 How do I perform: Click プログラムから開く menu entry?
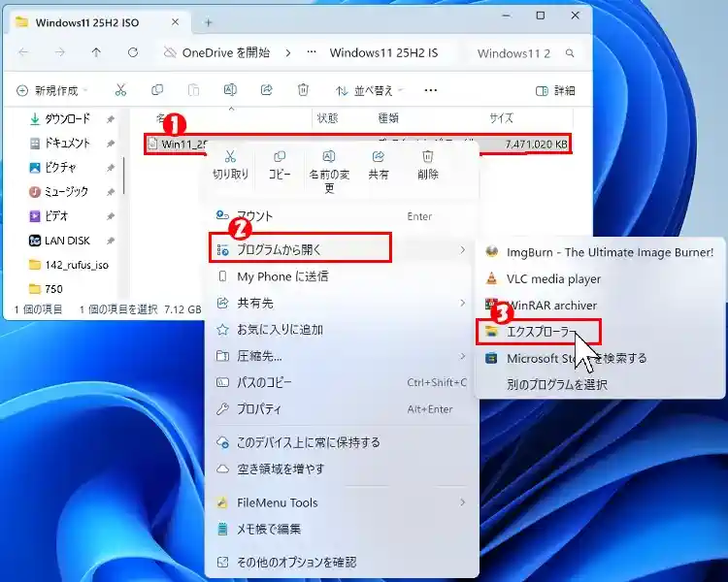click(342, 249)
